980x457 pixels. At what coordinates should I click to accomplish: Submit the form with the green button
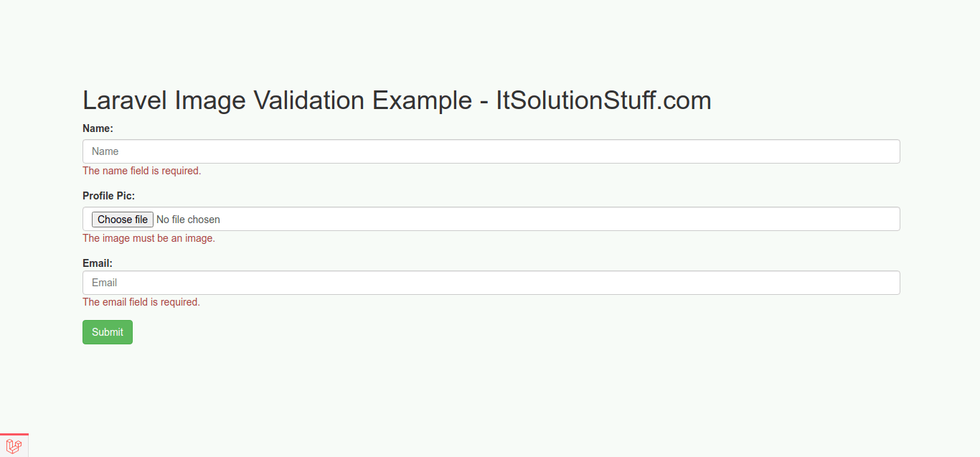(x=108, y=332)
